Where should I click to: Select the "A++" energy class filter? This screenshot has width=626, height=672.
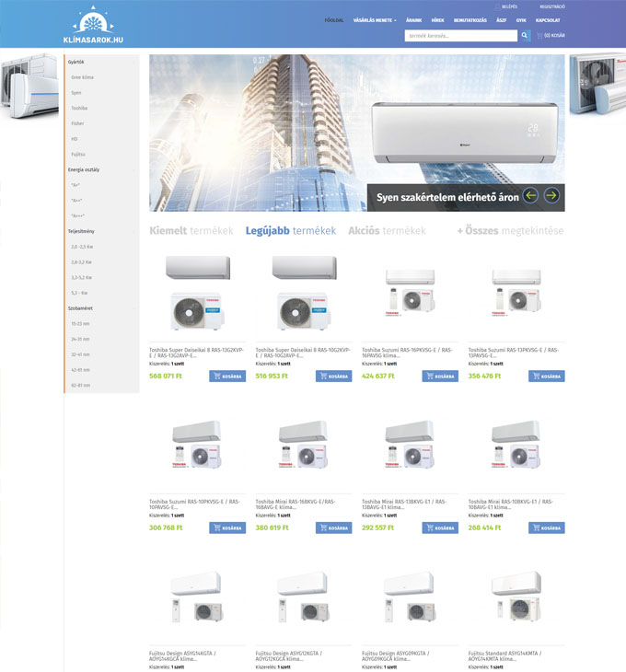pyautogui.click(x=76, y=201)
